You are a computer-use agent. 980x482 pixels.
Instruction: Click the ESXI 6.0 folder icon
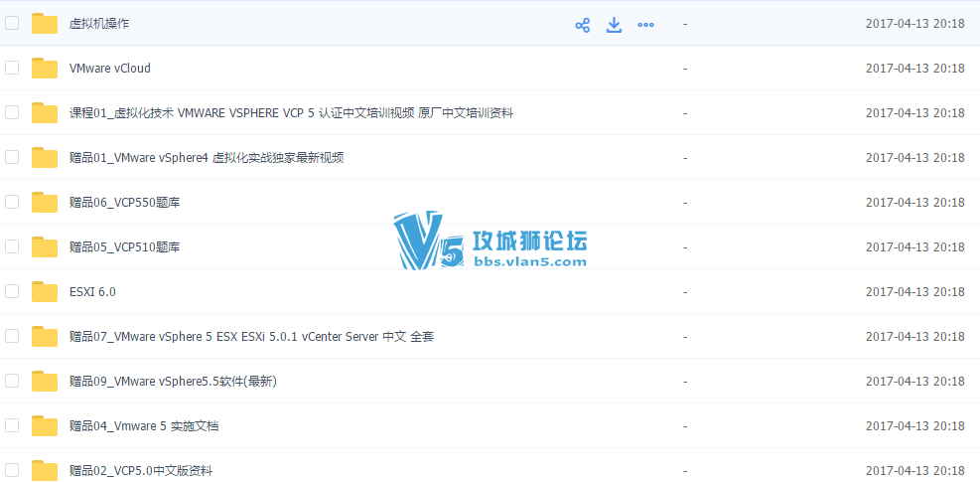45,292
